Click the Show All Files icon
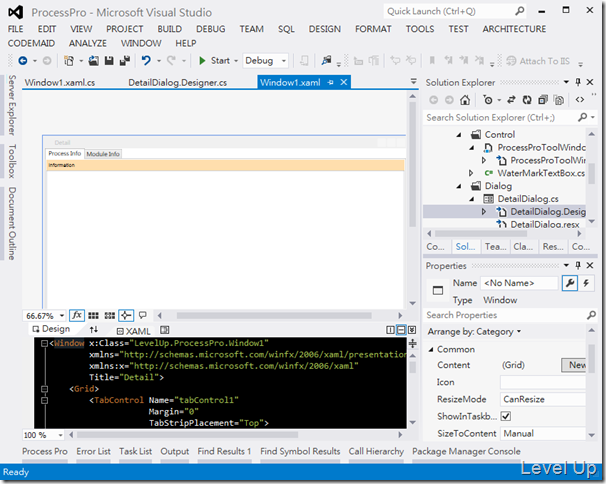Image resolution: width=606 pixels, height=484 pixels. coord(559,100)
